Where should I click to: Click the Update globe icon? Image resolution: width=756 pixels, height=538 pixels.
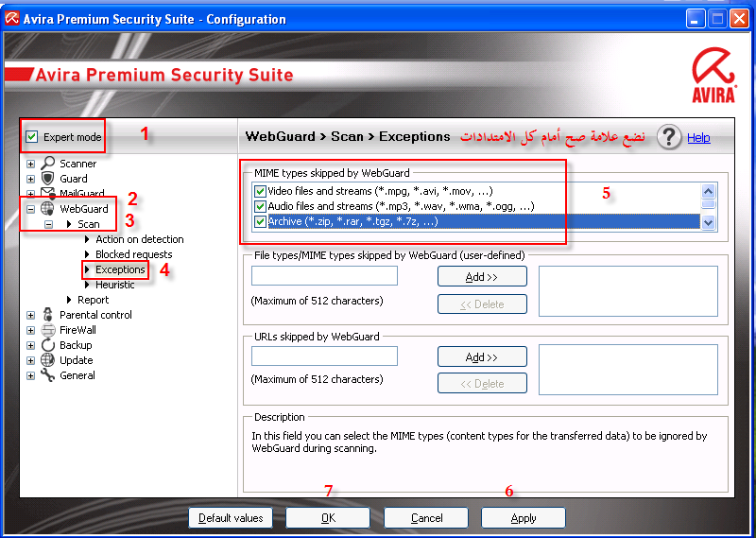[48, 360]
